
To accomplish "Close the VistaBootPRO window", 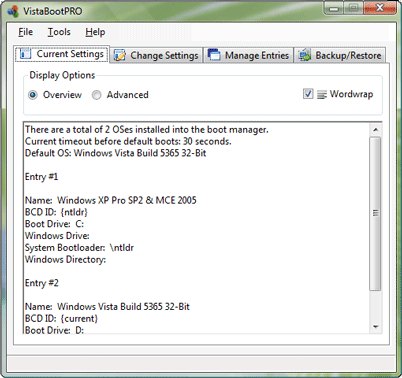I will pyautogui.click(x=380, y=8).
